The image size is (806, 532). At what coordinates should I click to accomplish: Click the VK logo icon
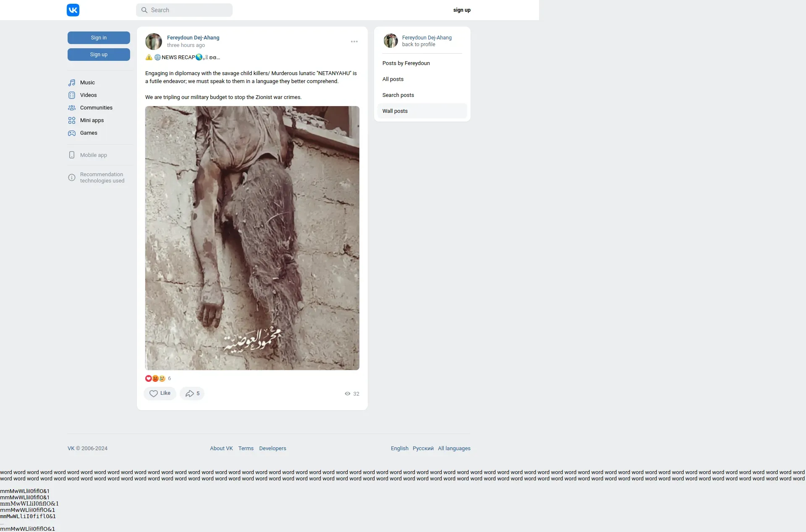click(x=73, y=10)
